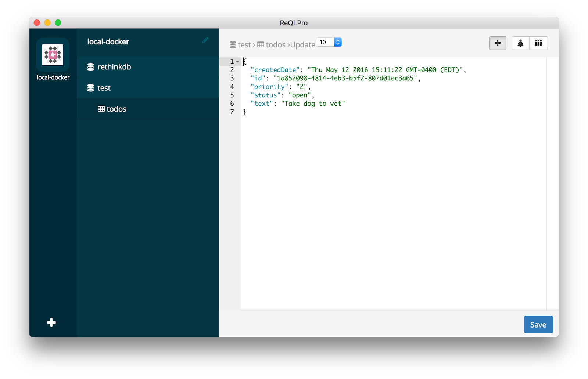Image resolution: width=588 pixels, height=379 pixels.
Task: Click the todos table icon in sidebar
Action: click(101, 109)
